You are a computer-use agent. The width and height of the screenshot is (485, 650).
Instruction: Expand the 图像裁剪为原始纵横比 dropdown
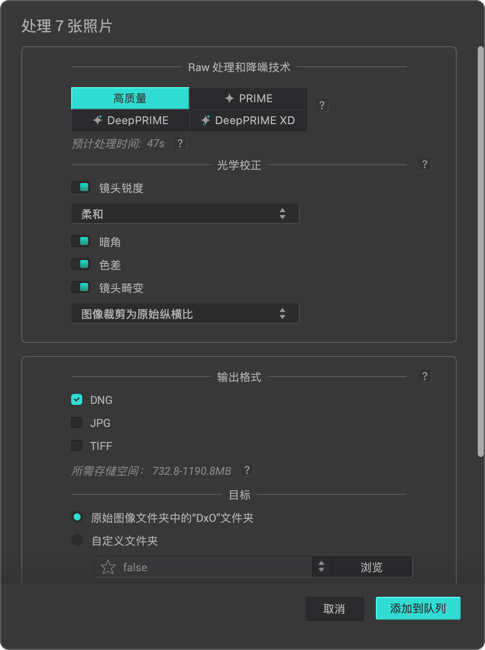click(185, 314)
